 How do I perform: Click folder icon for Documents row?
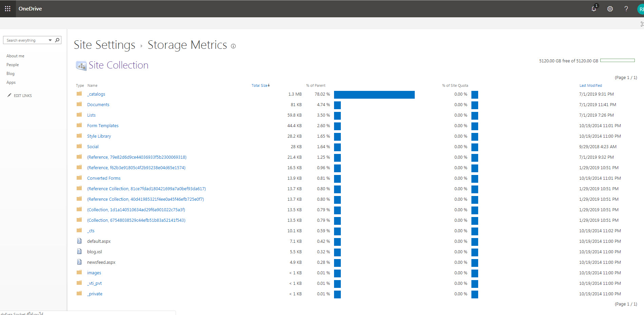point(79,104)
